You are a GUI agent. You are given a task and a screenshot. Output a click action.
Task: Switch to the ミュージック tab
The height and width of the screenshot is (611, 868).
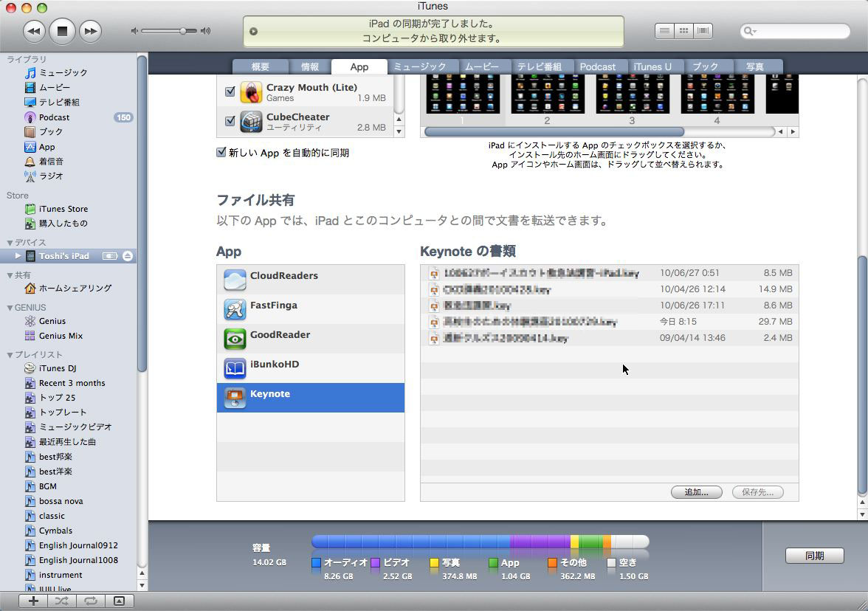[419, 66]
